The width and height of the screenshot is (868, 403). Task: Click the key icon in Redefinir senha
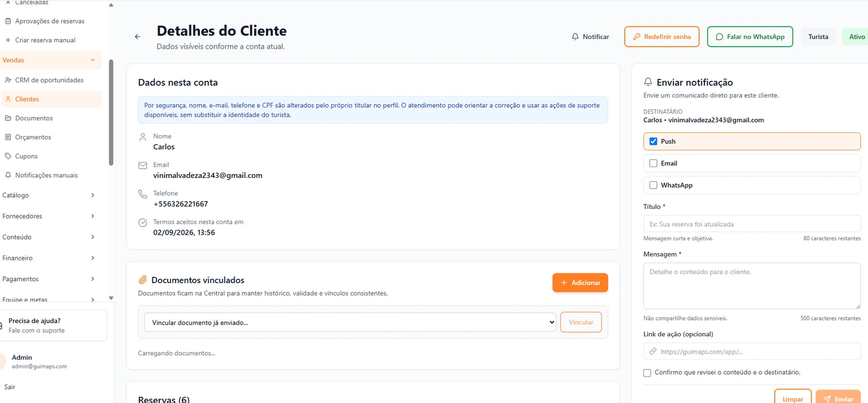637,37
